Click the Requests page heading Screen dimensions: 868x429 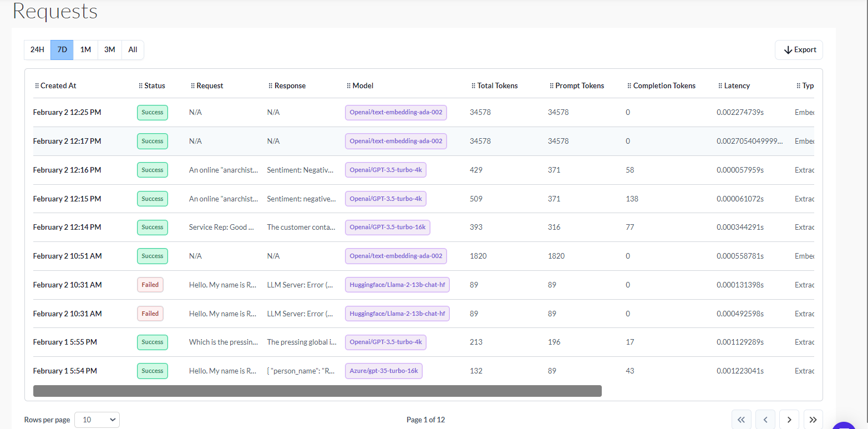click(55, 11)
